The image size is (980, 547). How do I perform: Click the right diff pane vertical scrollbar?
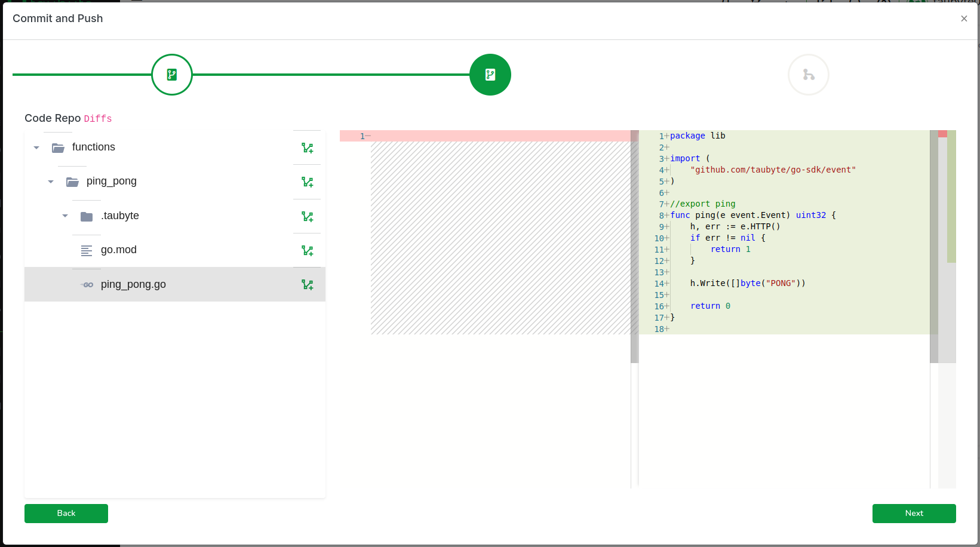pos(933,246)
